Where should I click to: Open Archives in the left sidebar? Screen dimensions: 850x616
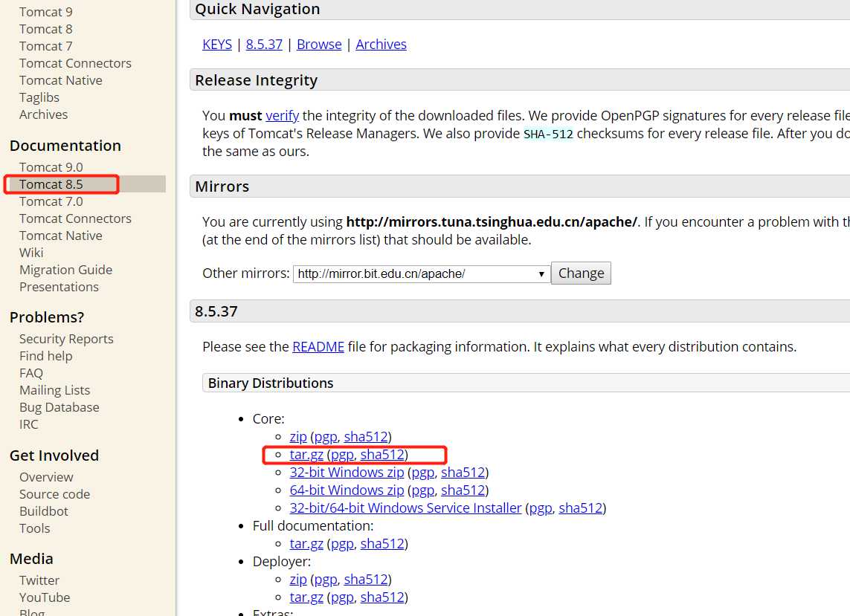(x=43, y=114)
